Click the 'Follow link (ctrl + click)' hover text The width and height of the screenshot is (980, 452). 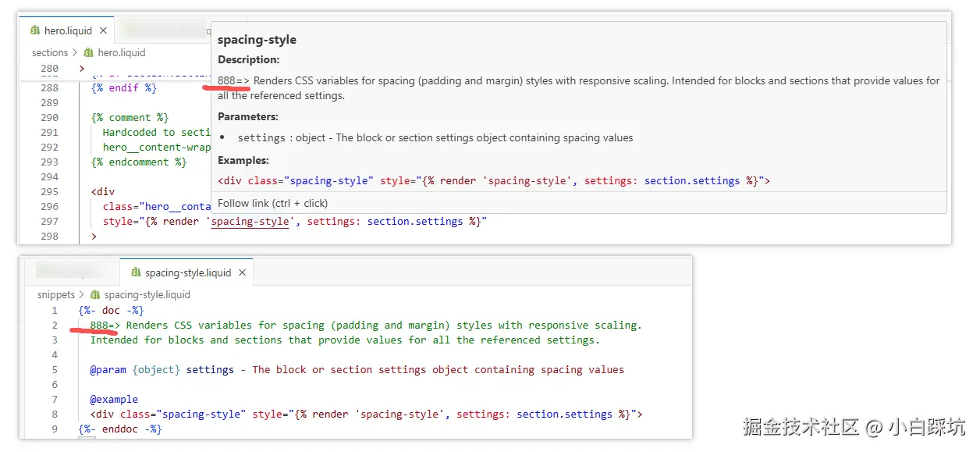click(272, 203)
